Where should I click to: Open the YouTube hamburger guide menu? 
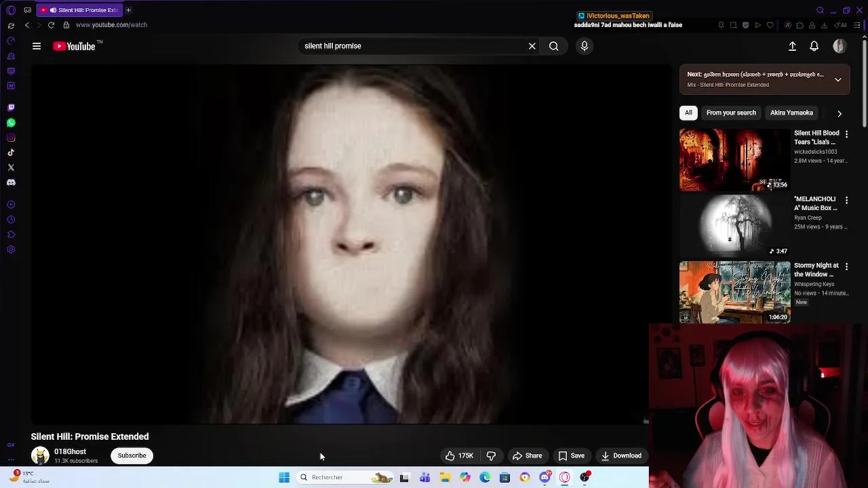[x=37, y=46]
